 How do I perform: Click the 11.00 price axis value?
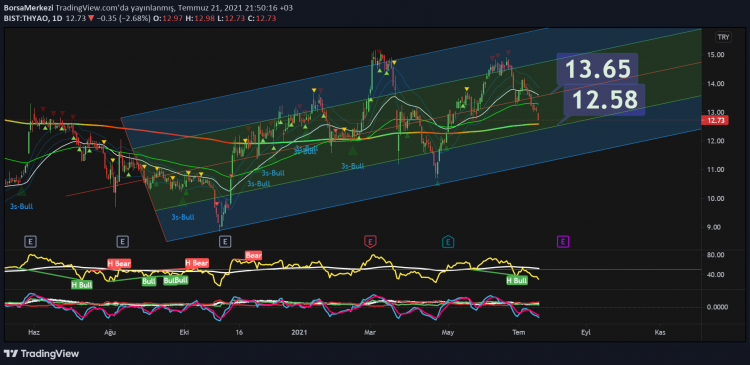pyautogui.click(x=715, y=169)
